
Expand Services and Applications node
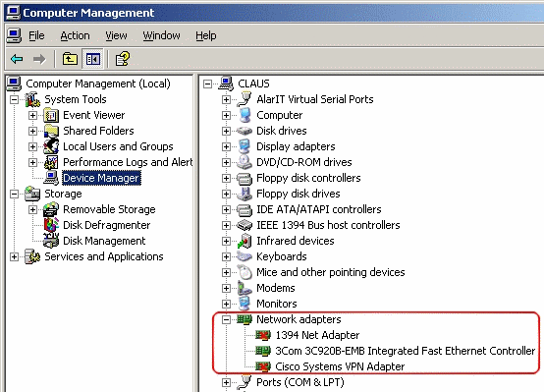click(x=14, y=256)
